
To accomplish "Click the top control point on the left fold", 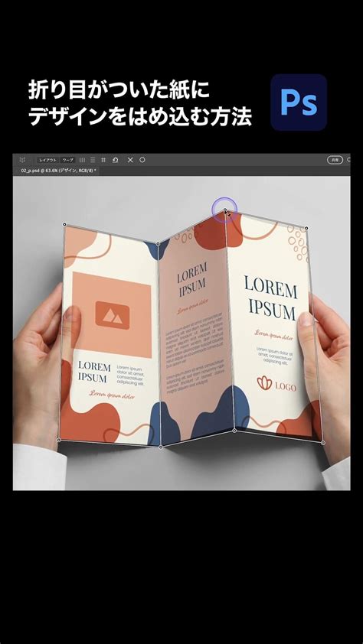I will pyautogui.click(x=159, y=244).
